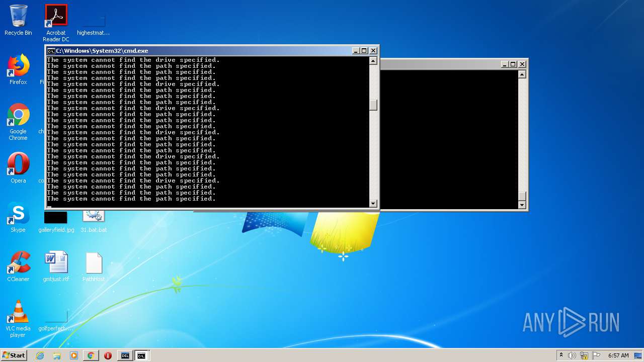
Task: Select the 31.bat.bat batch file
Action: 94,221
